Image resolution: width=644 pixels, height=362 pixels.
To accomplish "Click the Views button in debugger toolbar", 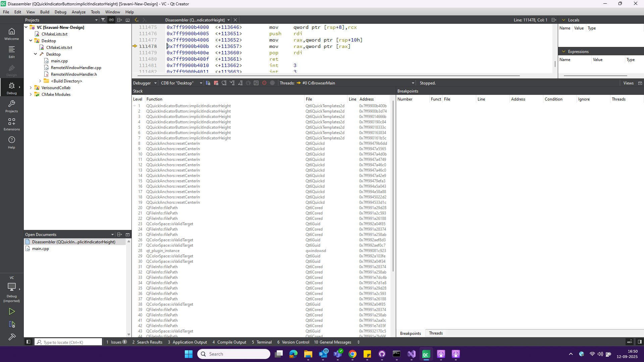I will (628, 83).
